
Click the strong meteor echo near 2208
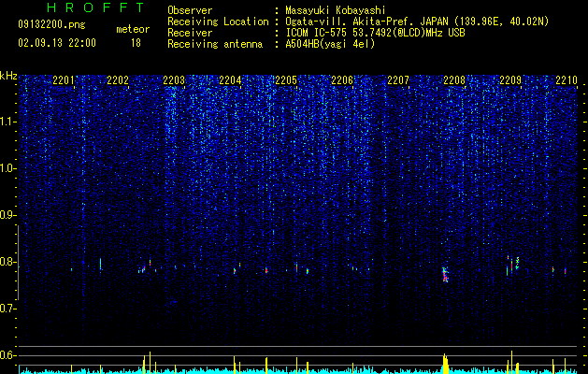point(445,274)
